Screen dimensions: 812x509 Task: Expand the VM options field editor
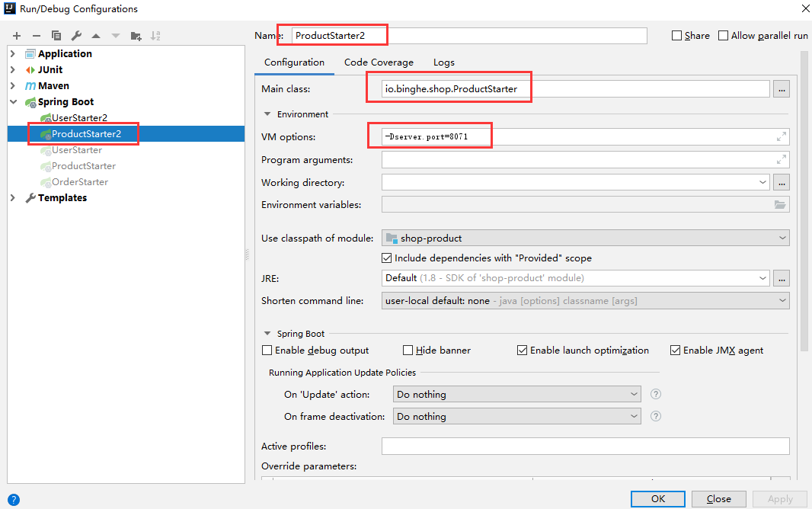point(781,137)
